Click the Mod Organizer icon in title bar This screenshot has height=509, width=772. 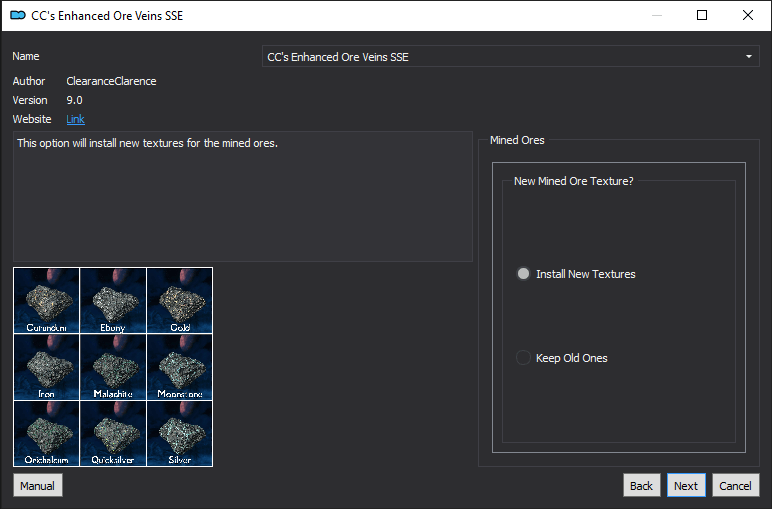pyautogui.click(x=18, y=15)
